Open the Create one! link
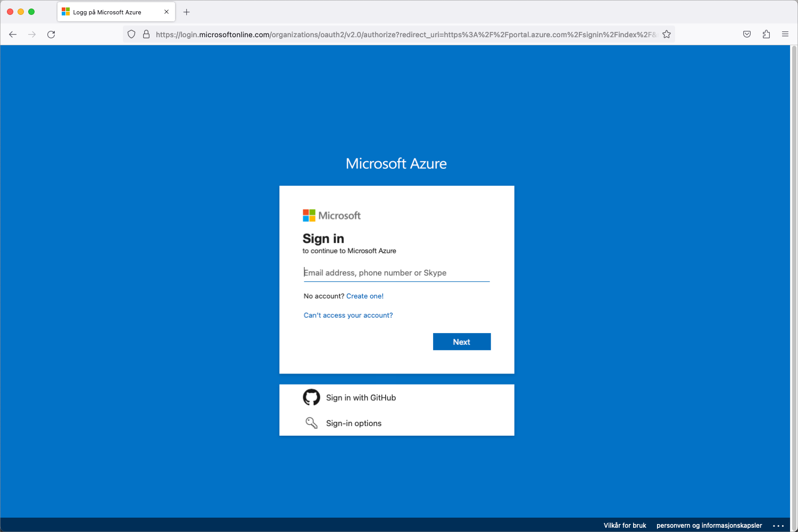The image size is (798, 532). pos(364,296)
